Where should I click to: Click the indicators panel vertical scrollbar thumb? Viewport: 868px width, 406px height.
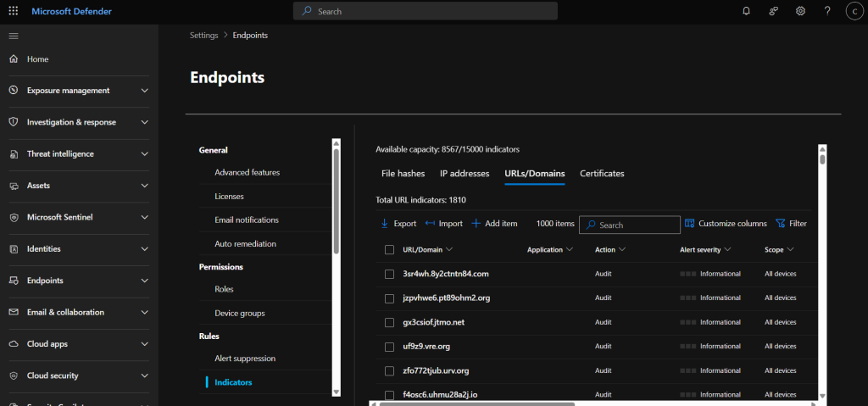[822, 159]
